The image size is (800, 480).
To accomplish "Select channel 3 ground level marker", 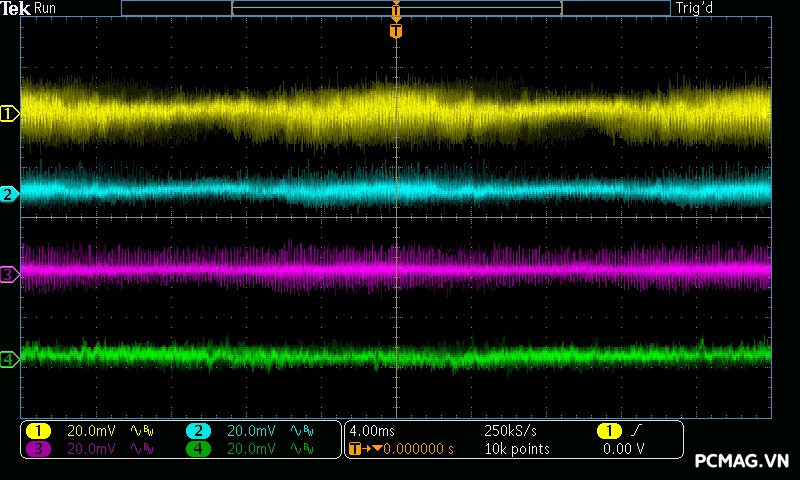I will coord(9,273).
